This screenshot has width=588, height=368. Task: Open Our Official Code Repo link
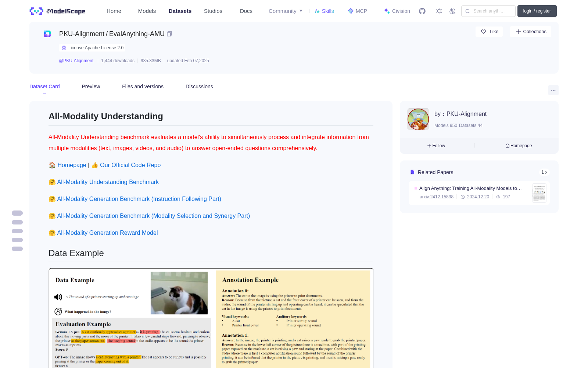130,165
